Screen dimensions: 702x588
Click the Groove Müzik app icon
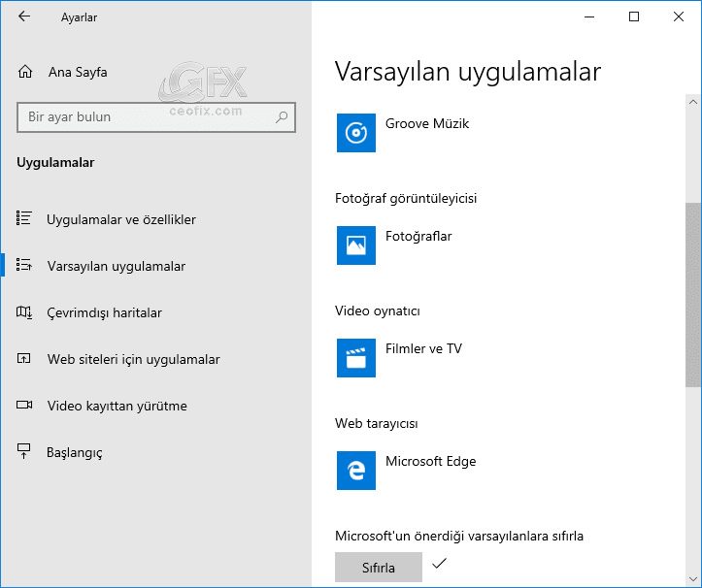(356, 133)
